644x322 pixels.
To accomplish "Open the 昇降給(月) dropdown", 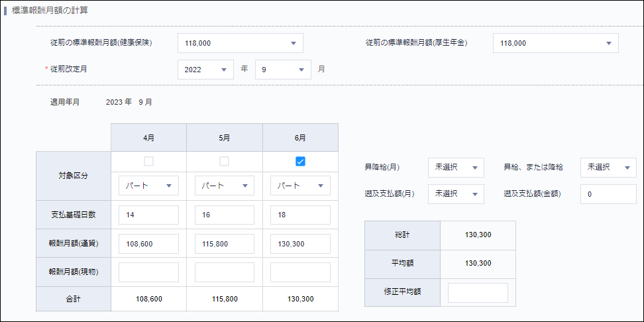I will [x=456, y=168].
